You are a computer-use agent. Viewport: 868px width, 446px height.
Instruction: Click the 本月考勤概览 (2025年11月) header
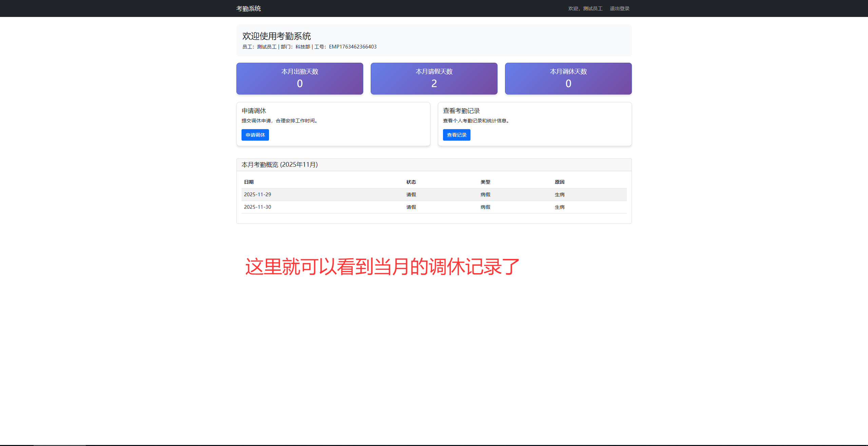279,165
